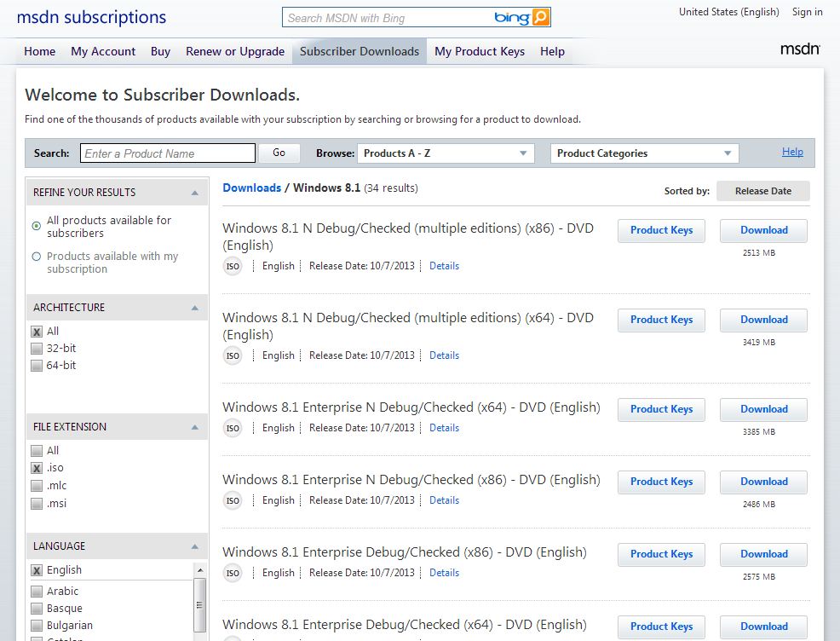
Task: Collapse the File Extension filter section
Action: [195, 427]
